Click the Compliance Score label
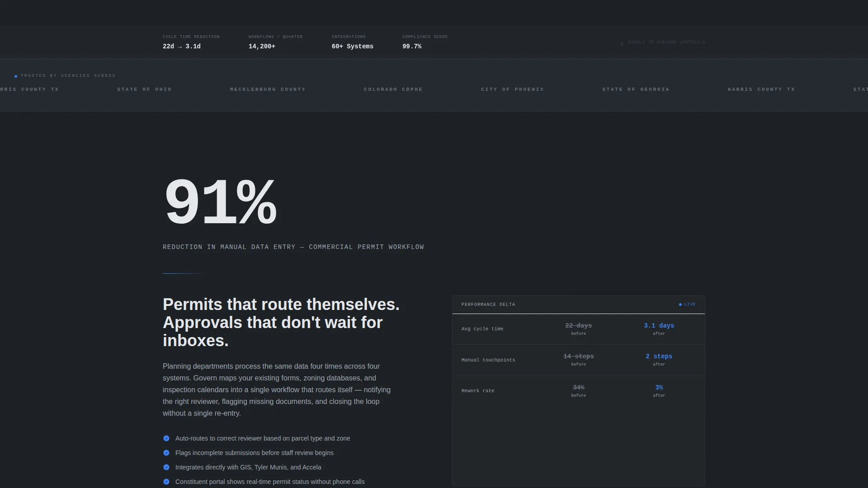Screen dimensions: 868x488 [x=425, y=37]
